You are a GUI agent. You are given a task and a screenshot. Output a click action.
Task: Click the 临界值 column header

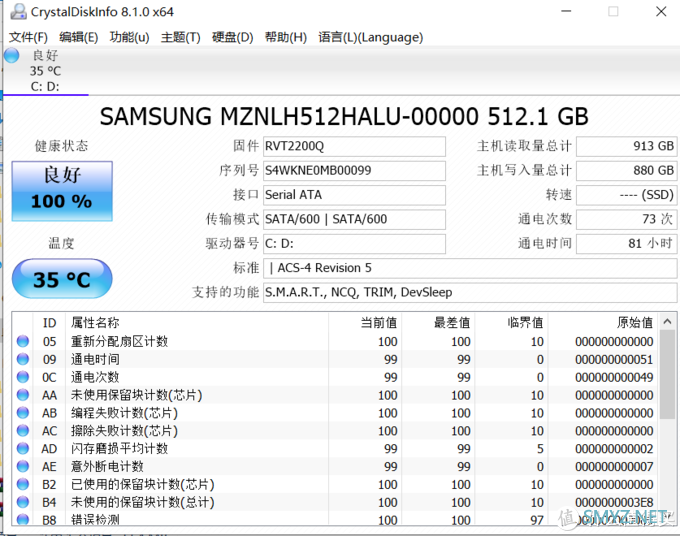(511, 323)
